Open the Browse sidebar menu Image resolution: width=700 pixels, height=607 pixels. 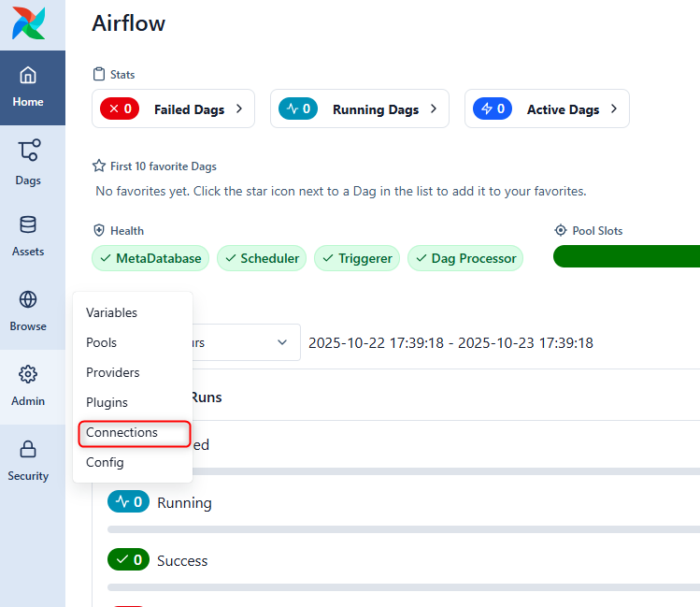click(x=28, y=311)
